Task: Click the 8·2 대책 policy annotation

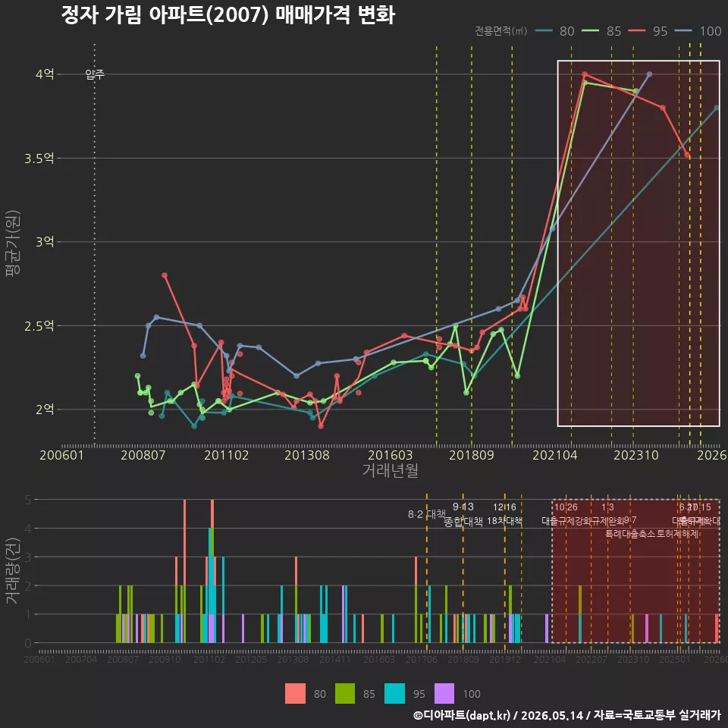Action: tap(426, 514)
